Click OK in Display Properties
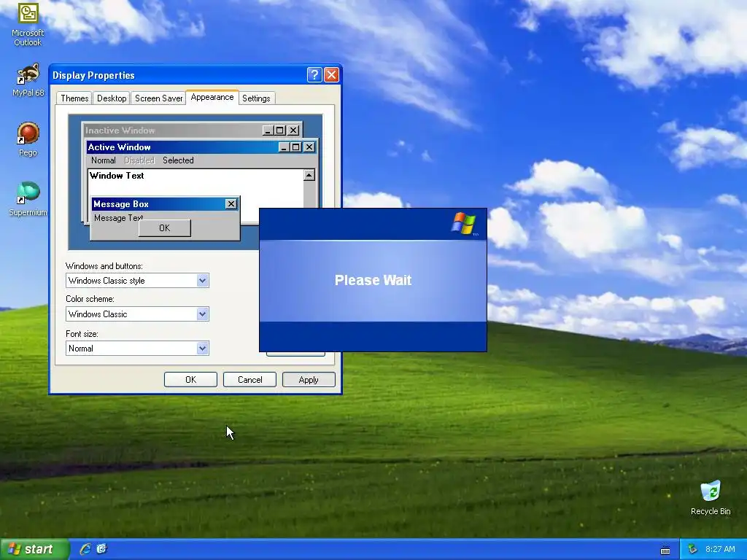The width and height of the screenshot is (747, 560). point(190,379)
